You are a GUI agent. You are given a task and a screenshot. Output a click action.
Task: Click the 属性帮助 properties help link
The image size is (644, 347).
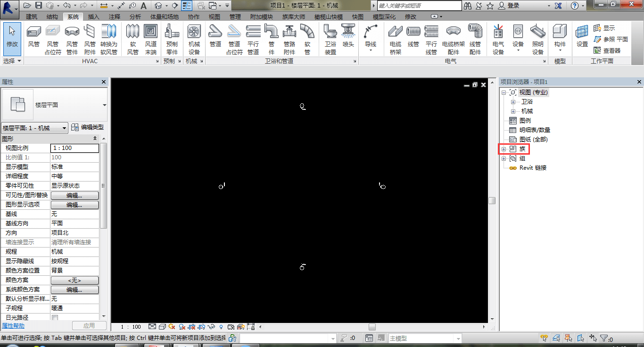point(13,326)
